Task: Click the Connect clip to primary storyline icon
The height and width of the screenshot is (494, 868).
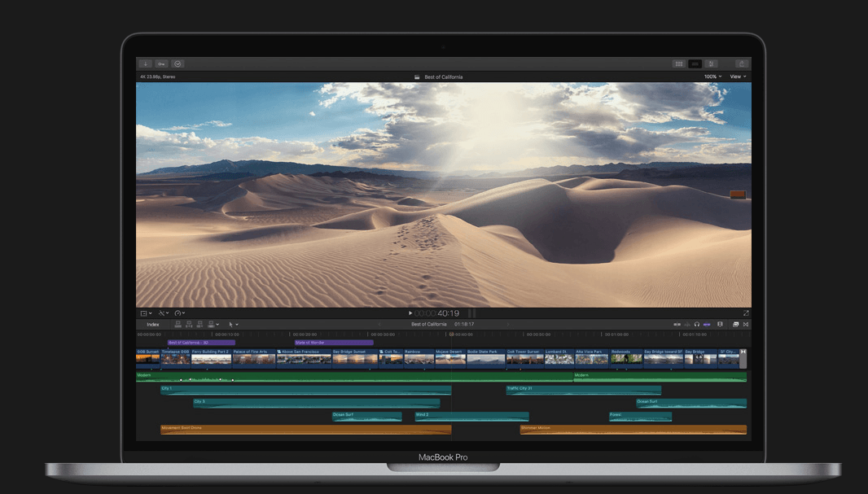Action: tap(178, 324)
